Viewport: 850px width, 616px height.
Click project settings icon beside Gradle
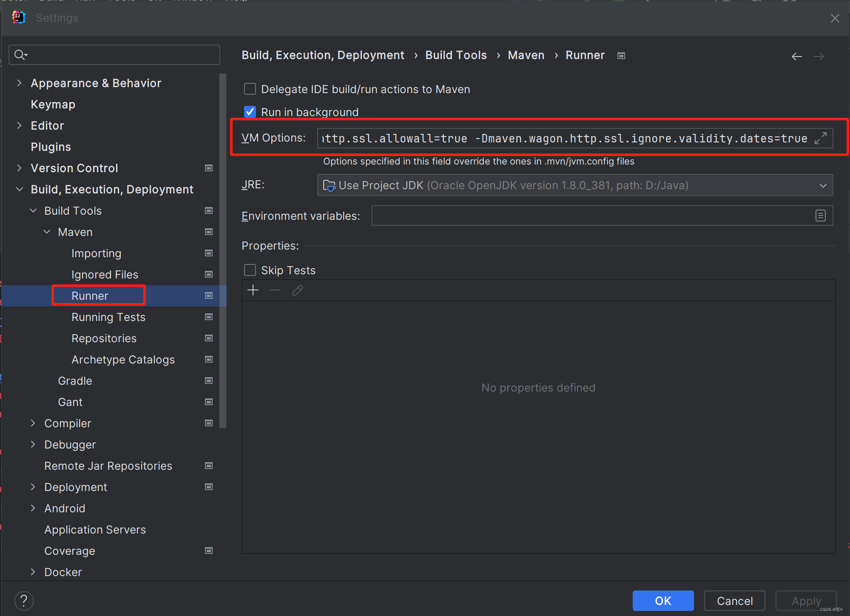tap(209, 380)
